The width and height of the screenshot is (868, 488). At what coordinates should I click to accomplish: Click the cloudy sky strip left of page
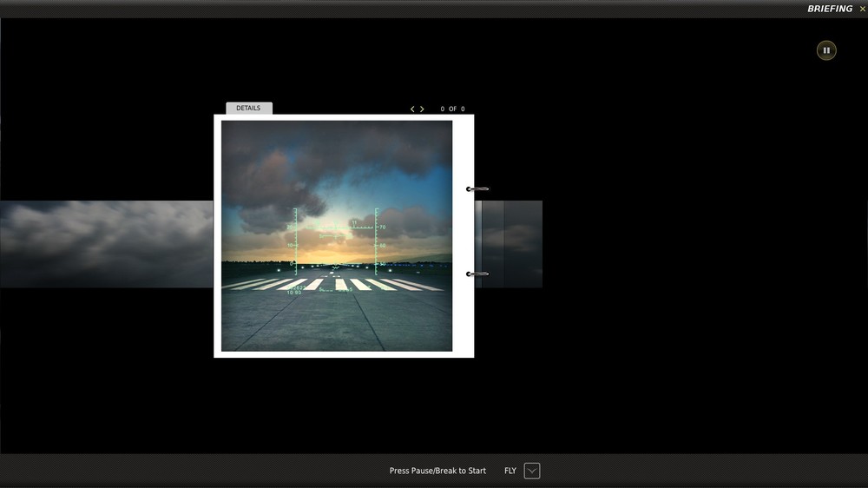(x=107, y=244)
